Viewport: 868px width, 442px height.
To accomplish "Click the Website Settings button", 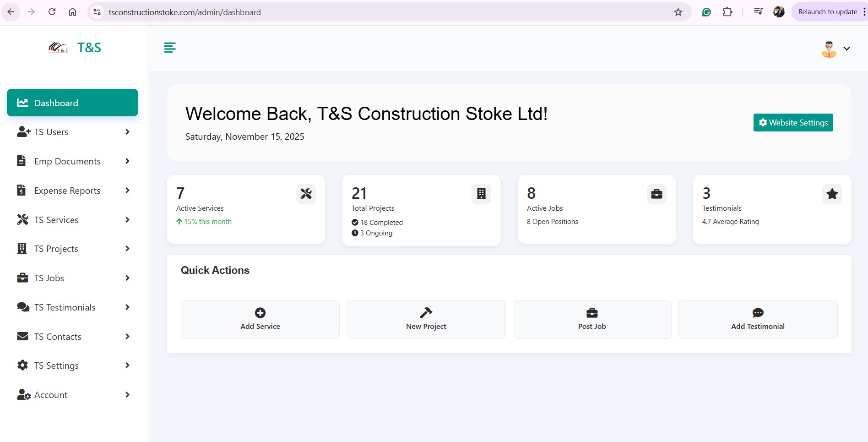I will point(793,122).
